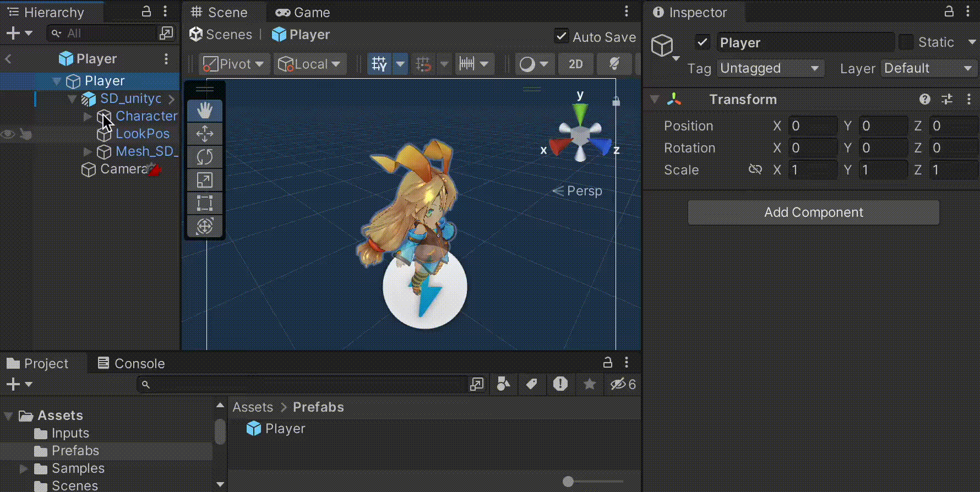Select the Rotate tool

[205, 157]
